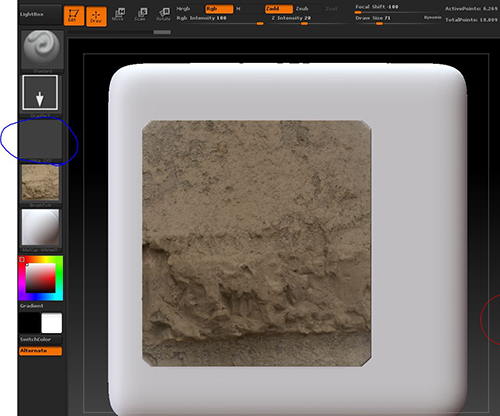Toggle the Rgb paint mode
The width and height of the screenshot is (500, 416).
(219, 9)
